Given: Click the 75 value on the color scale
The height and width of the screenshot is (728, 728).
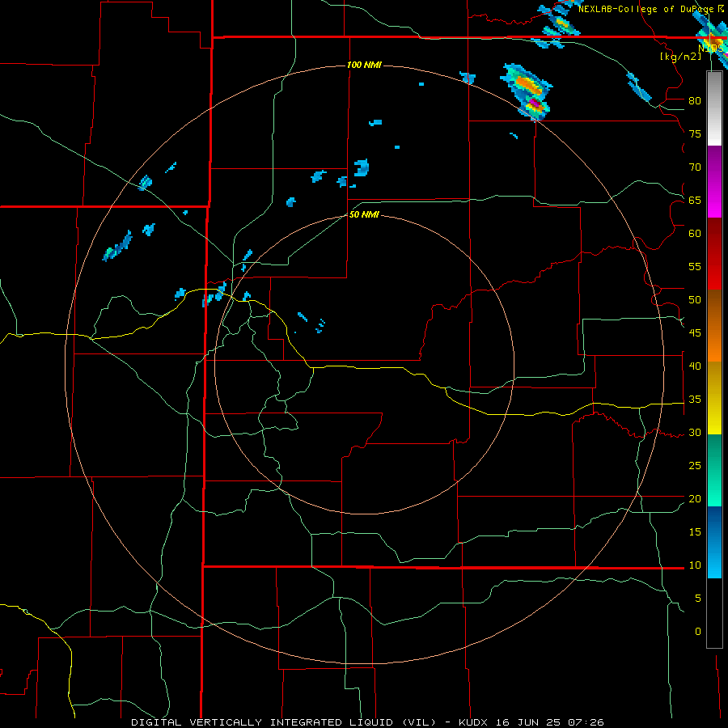Looking at the screenshot, I should [x=695, y=133].
